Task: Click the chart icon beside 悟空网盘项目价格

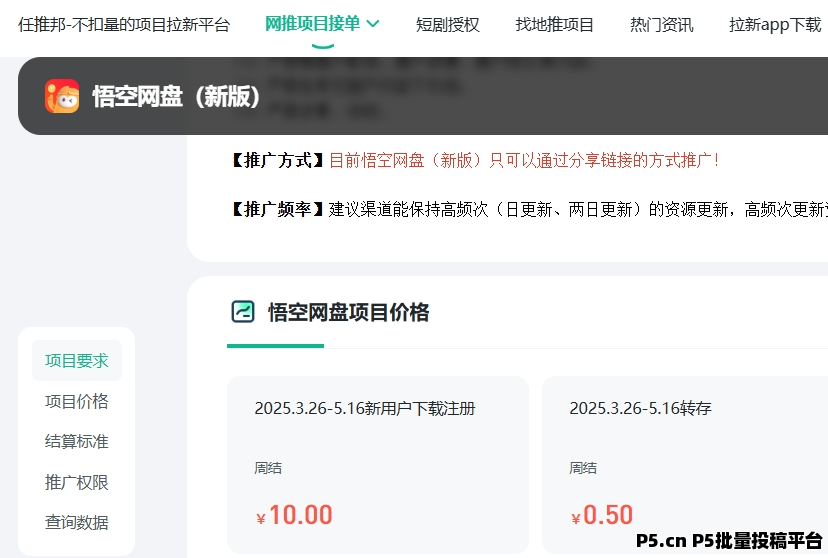Action: pos(243,312)
